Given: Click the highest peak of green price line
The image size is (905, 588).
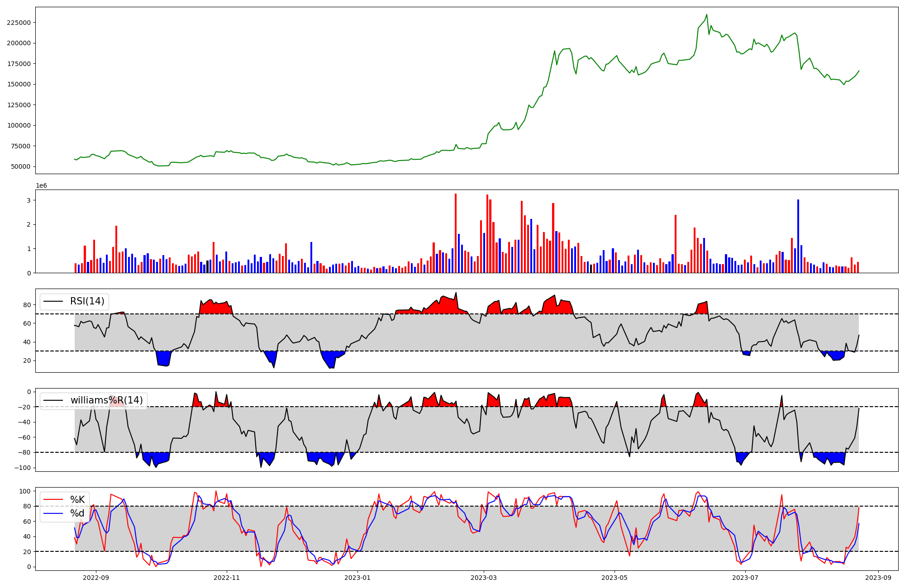Looking at the screenshot, I should [707, 14].
